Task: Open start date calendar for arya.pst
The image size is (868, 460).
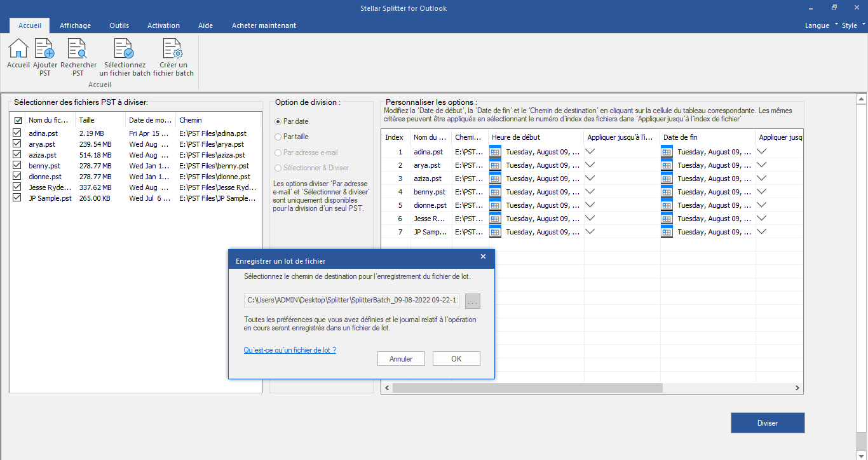Action: pyautogui.click(x=496, y=165)
